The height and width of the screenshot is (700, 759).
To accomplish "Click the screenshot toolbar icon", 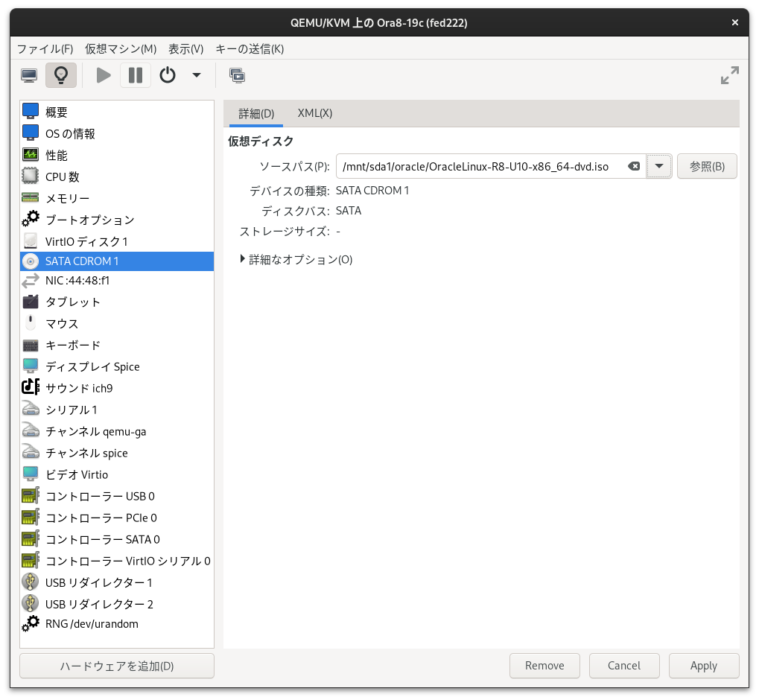I will coord(238,75).
